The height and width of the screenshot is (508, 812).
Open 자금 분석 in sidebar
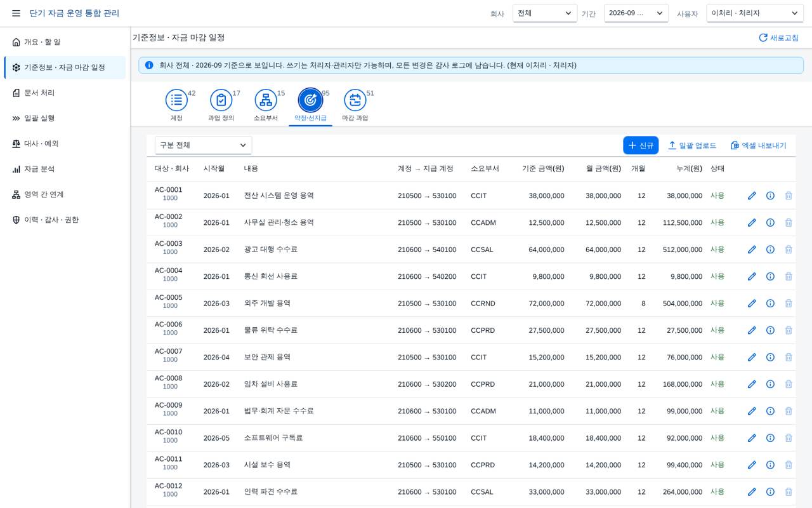(x=65, y=169)
